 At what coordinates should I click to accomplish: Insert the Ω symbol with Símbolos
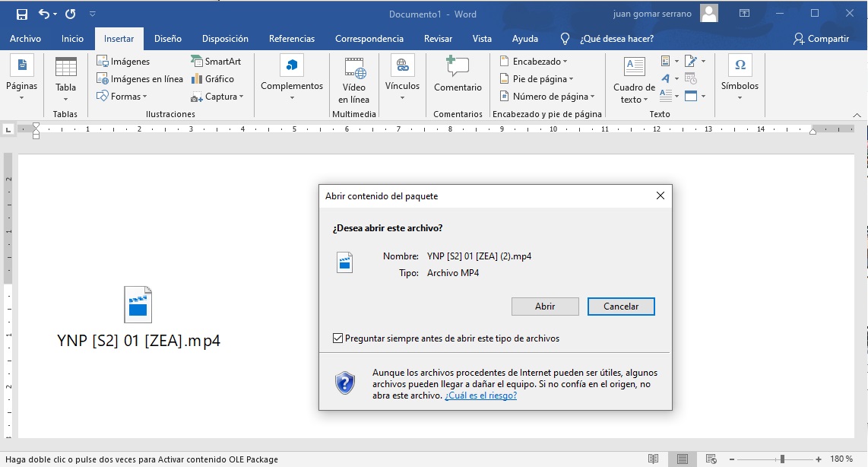[740, 76]
